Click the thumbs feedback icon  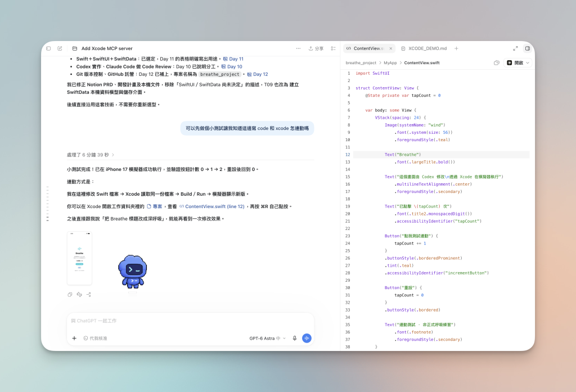click(x=79, y=295)
